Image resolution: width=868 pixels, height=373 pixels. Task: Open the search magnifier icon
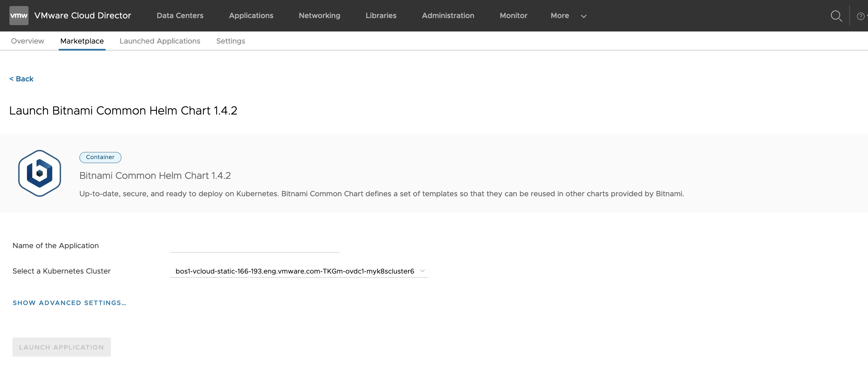pyautogui.click(x=836, y=16)
